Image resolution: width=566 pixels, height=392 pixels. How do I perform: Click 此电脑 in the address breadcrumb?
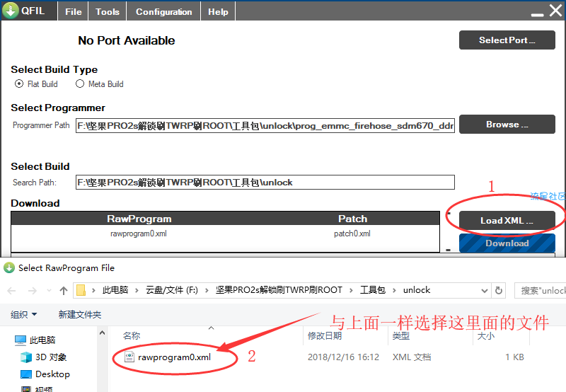tap(115, 290)
